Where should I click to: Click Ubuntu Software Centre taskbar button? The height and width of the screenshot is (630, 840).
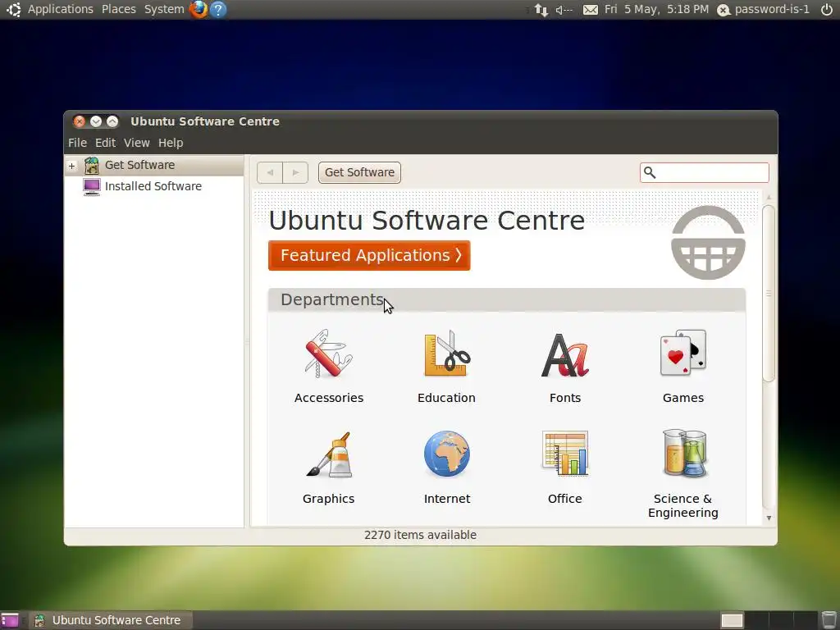pyautogui.click(x=111, y=620)
